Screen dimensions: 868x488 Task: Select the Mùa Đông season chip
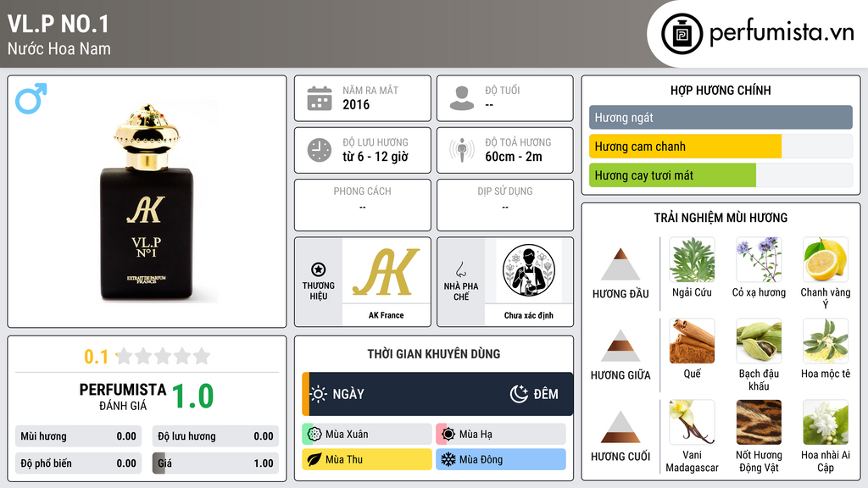[x=501, y=459]
